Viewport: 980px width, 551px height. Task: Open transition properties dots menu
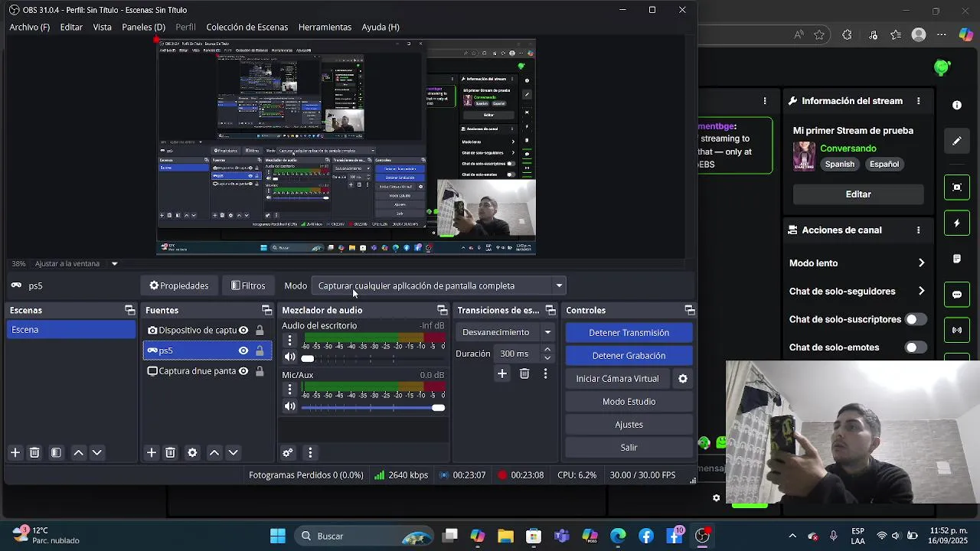click(x=545, y=373)
